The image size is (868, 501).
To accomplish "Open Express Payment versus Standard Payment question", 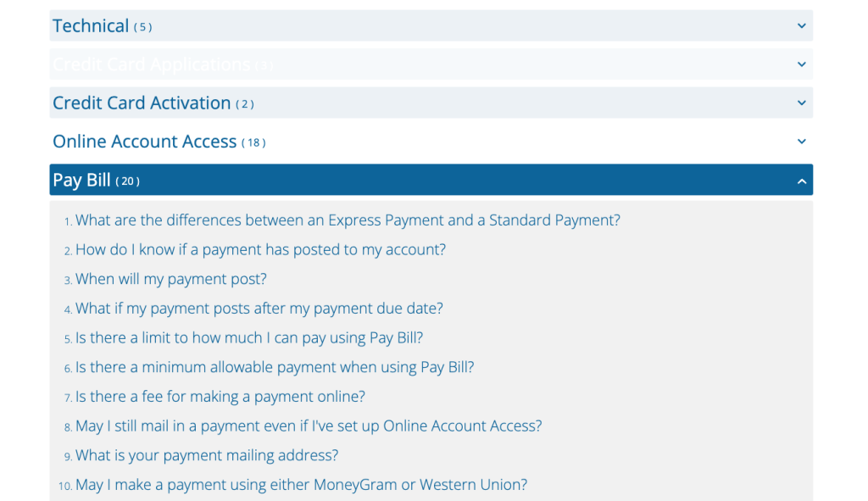I will click(348, 220).
